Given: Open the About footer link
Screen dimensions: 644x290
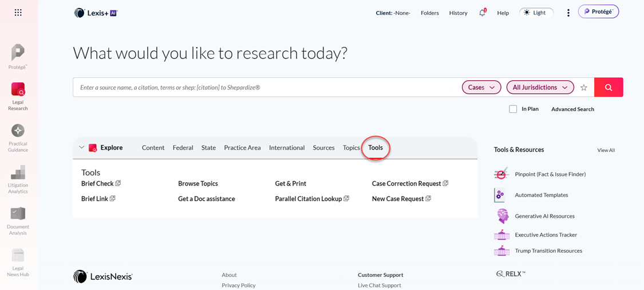Looking at the screenshot, I should pos(229,275).
